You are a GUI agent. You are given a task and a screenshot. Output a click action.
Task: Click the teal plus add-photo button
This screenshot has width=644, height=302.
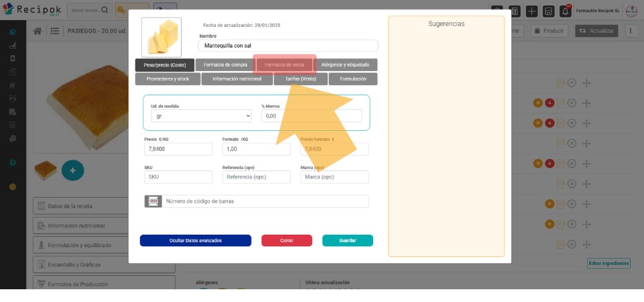(x=72, y=170)
